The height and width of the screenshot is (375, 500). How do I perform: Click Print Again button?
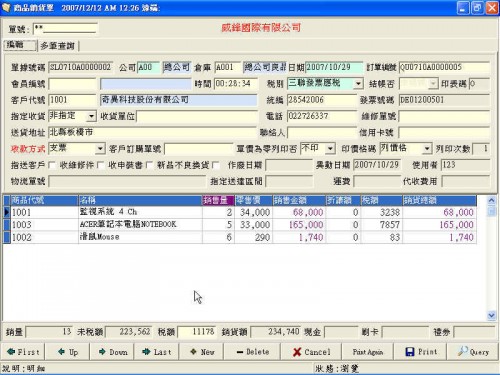click(x=368, y=352)
